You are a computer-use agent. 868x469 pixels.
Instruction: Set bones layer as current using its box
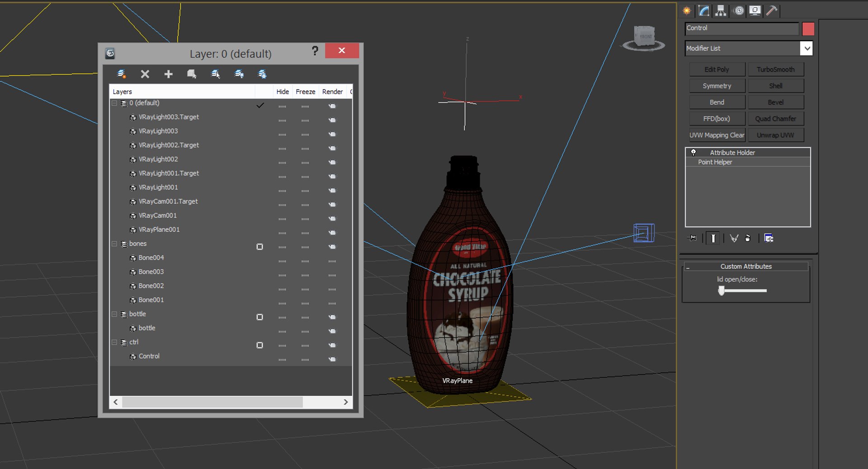click(x=259, y=247)
